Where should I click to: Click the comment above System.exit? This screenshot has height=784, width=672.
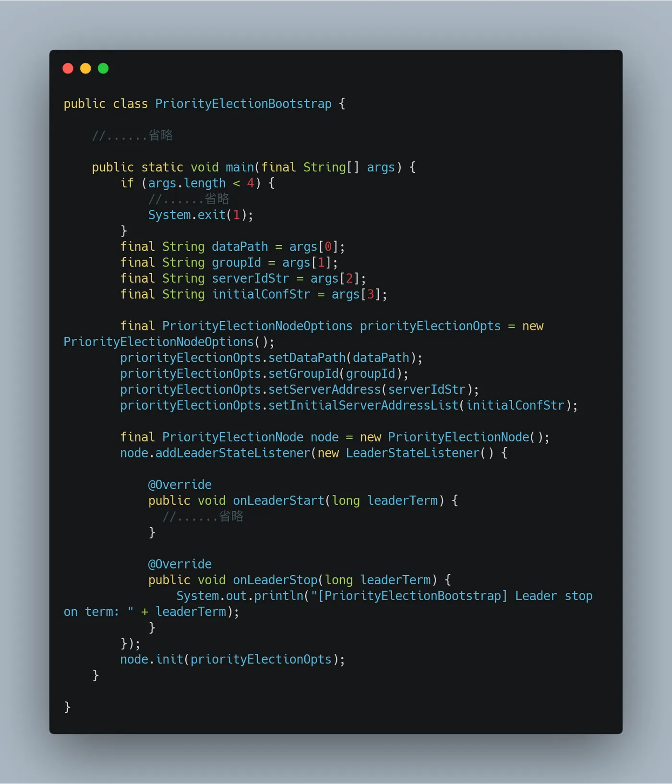point(189,199)
